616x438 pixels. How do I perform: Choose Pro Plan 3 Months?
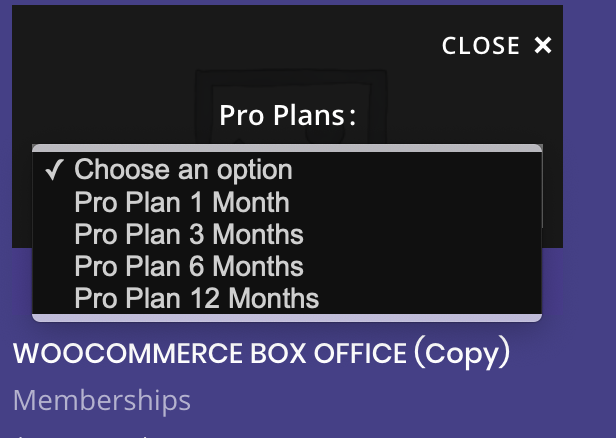(189, 235)
